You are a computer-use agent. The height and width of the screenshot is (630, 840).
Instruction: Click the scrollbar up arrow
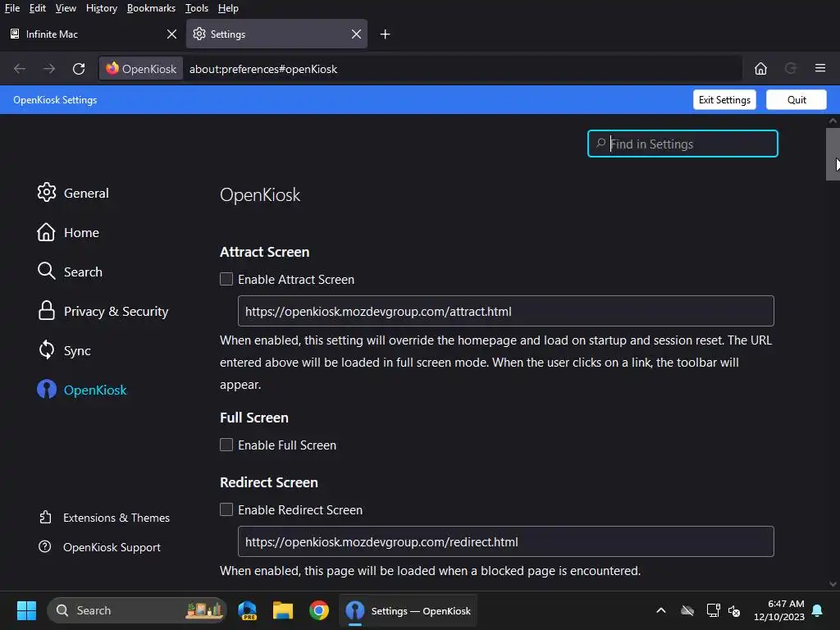(x=833, y=121)
